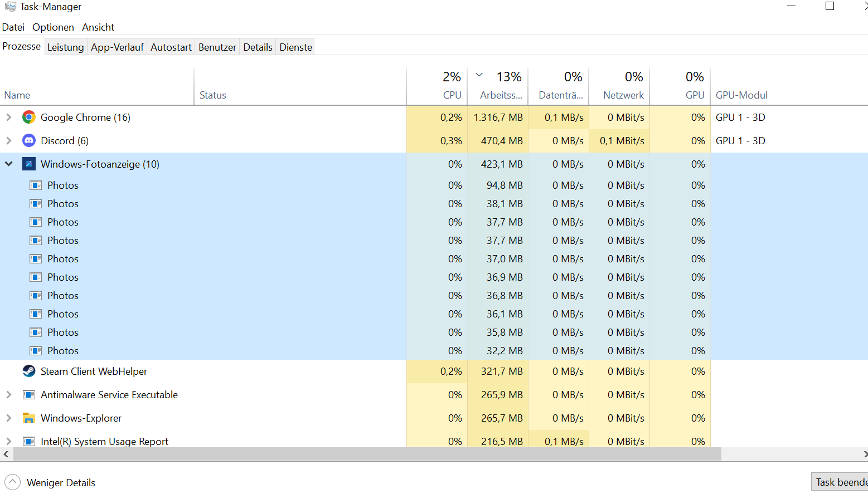Click Discord network value 0,1 MBit/s
This screenshot has height=494, width=868.
[x=622, y=141]
